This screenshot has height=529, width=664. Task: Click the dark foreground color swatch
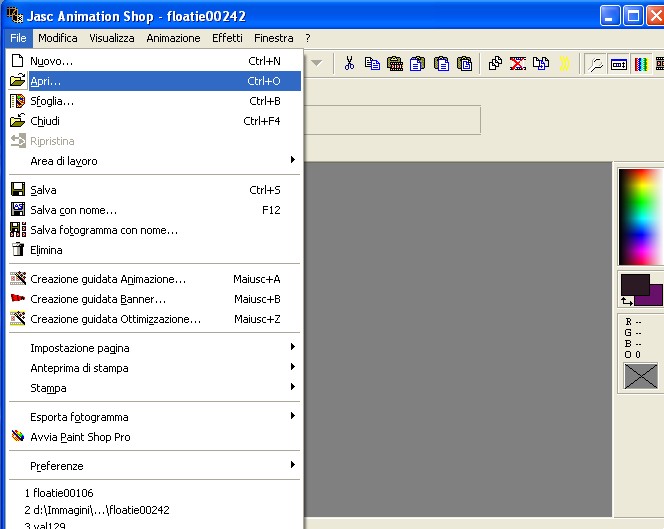coord(635,284)
